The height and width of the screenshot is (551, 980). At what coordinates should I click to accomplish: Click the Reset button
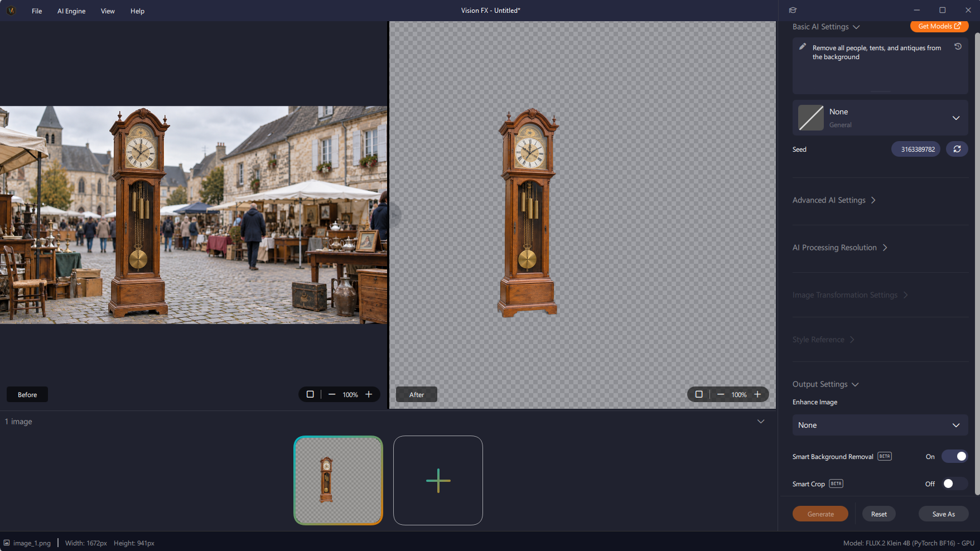point(879,514)
